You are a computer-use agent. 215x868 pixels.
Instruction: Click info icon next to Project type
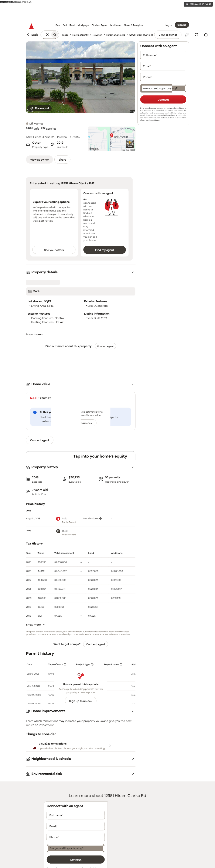pos(92,665)
